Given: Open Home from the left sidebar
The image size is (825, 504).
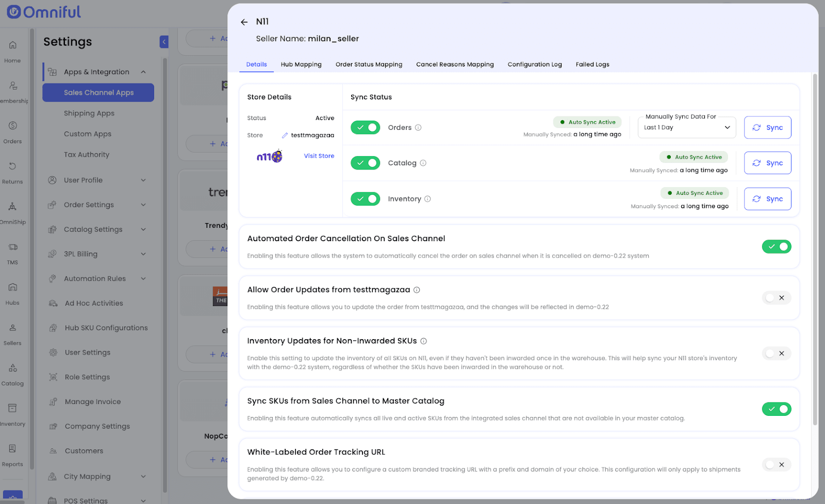Looking at the screenshot, I should pos(12,52).
